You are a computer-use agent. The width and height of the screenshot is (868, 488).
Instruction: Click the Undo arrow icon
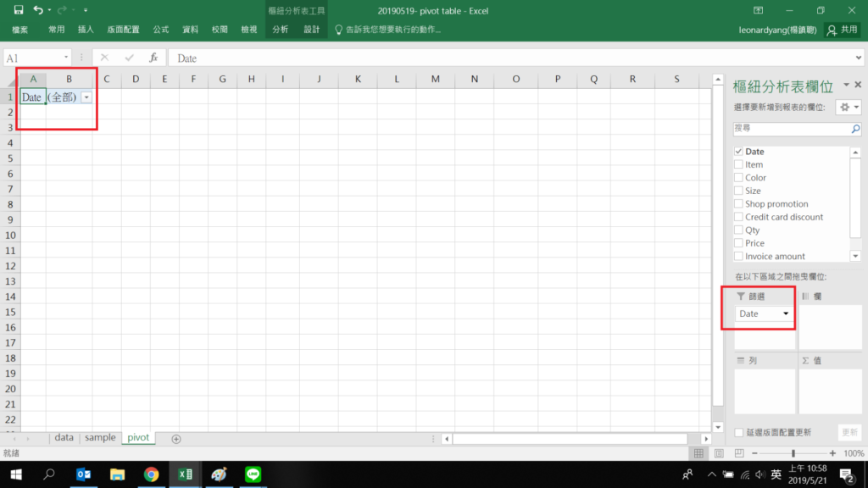click(x=38, y=10)
